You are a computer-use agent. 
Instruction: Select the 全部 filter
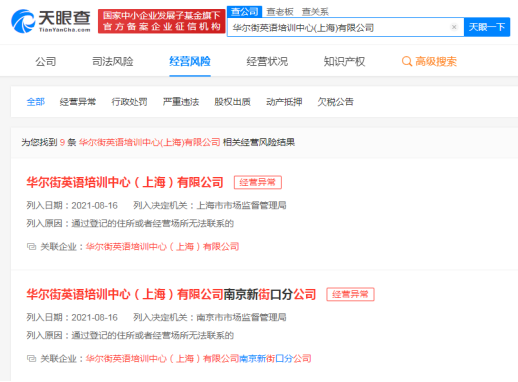(36, 102)
